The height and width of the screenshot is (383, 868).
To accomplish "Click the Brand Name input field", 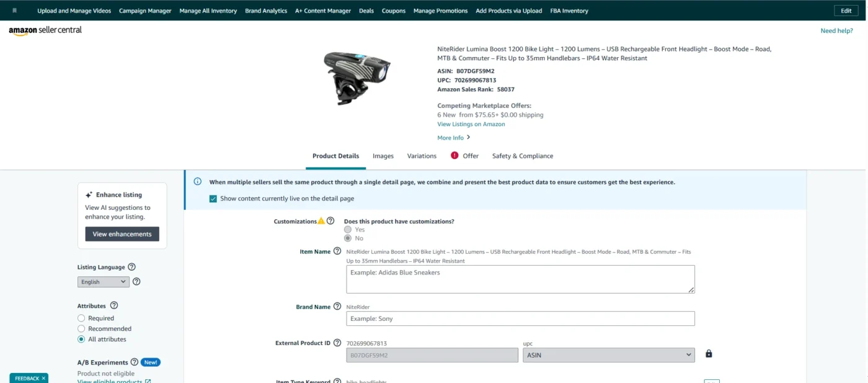I will pyautogui.click(x=521, y=318).
